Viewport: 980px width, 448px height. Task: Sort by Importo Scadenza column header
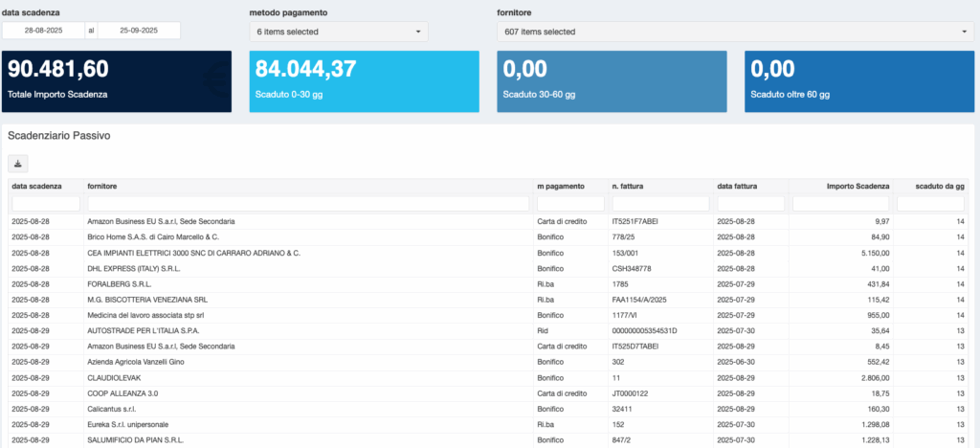pos(858,186)
